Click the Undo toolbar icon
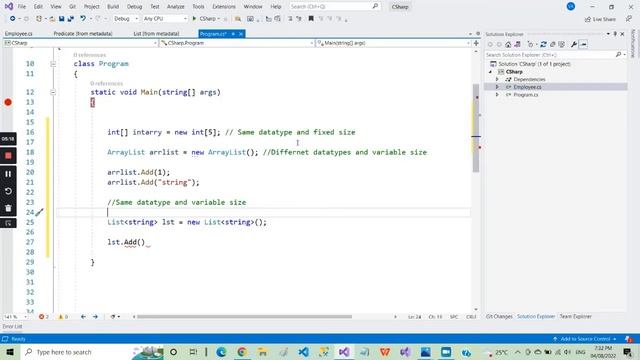The height and width of the screenshot is (360, 640). click(x=83, y=19)
